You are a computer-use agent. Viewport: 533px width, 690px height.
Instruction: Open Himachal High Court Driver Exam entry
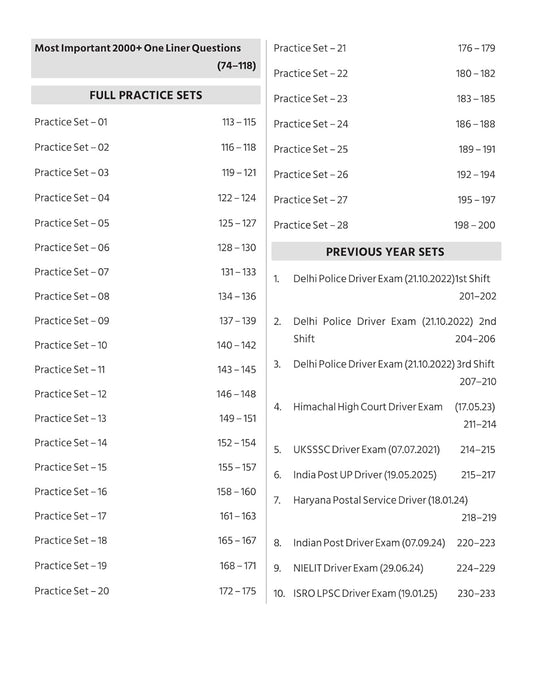tap(385, 415)
